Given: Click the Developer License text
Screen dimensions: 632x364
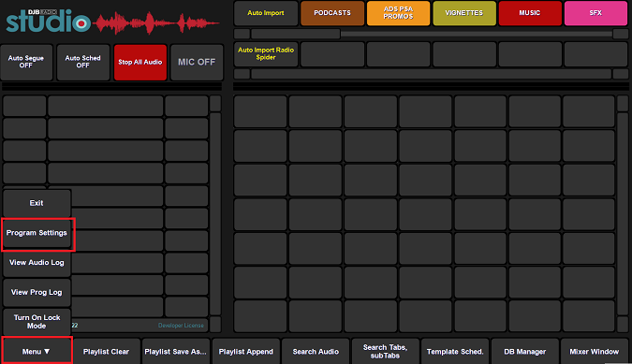Looking at the screenshot, I should tap(181, 326).
